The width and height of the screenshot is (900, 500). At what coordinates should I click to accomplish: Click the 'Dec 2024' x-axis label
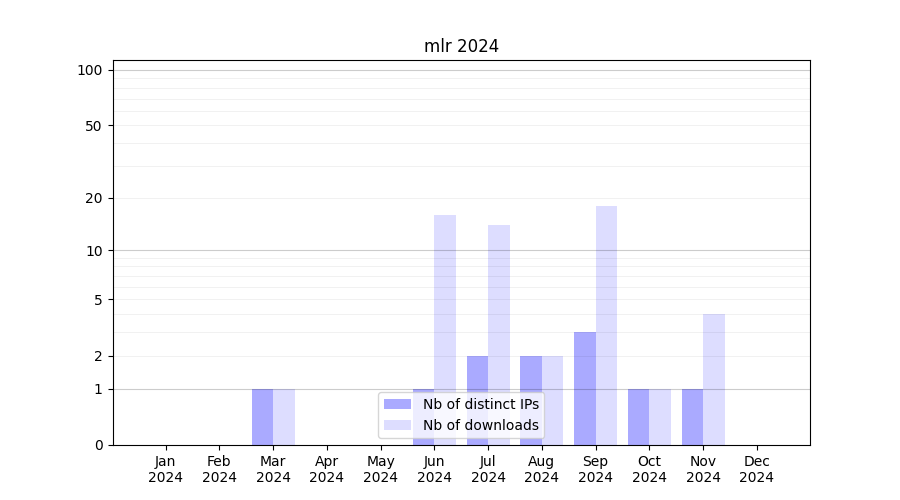(x=757, y=469)
